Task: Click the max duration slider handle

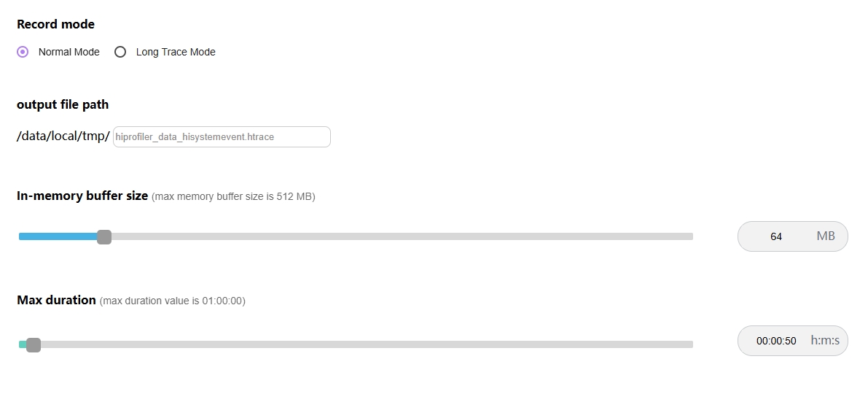Action: [34, 344]
